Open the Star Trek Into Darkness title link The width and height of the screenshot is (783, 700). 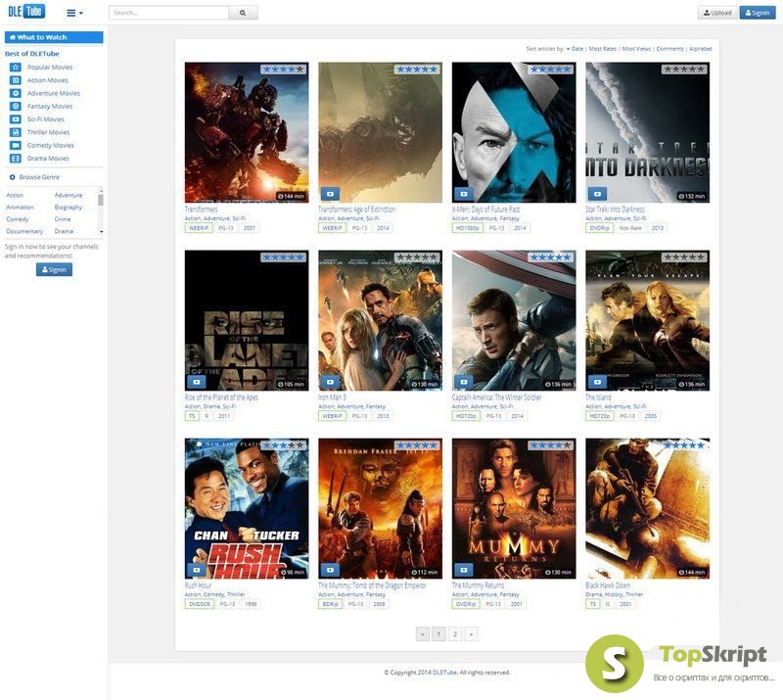[615, 210]
